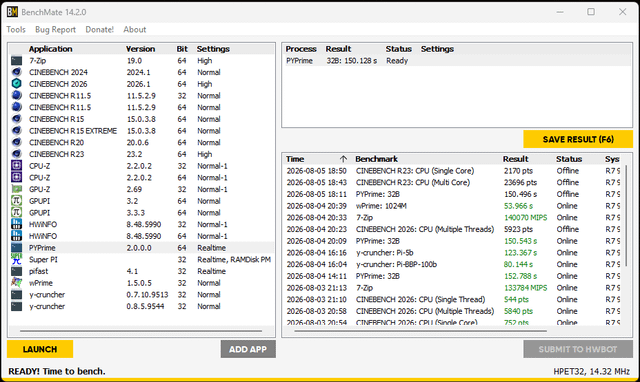640x382 pixels.
Task: Click the ADD APP button
Action: pos(248,349)
